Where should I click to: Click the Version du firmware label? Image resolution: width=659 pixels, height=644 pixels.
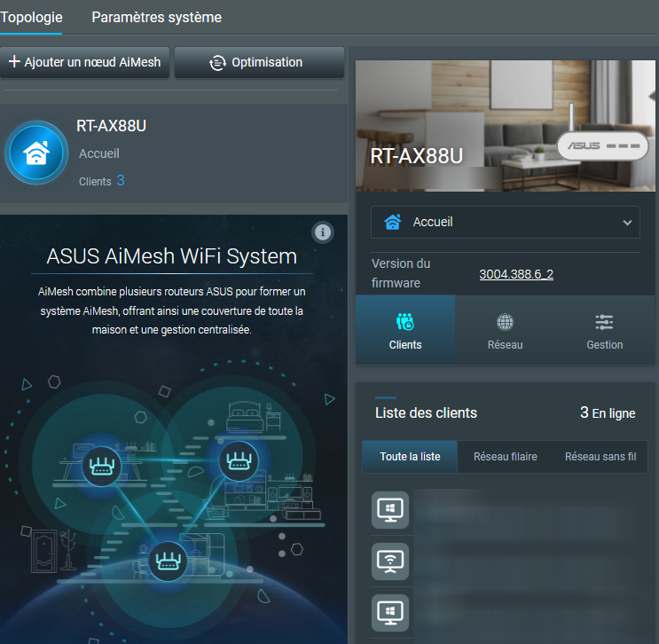tap(401, 273)
